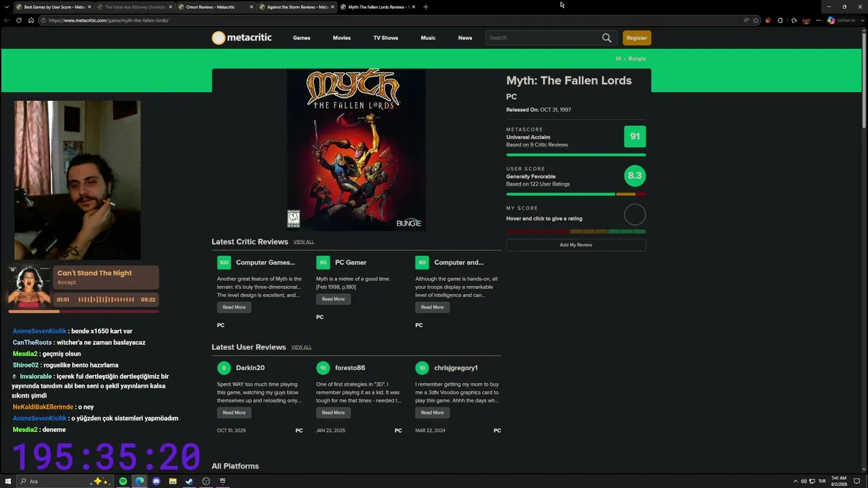Open File Explorer from the taskbar
The height and width of the screenshot is (488, 868).
173,481
